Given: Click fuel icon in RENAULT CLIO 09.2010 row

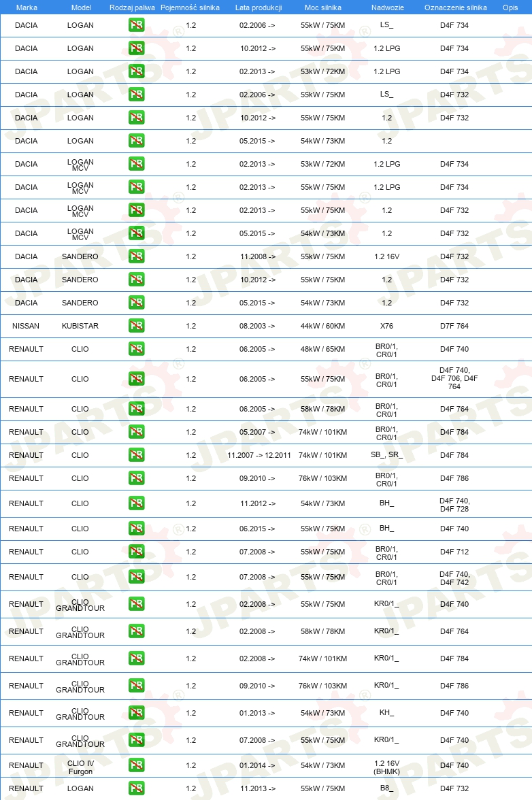Looking at the screenshot, I should point(136,478).
